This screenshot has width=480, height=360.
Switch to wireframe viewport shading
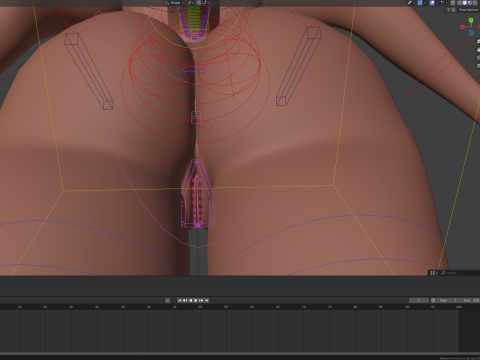[x=459, y=3]
